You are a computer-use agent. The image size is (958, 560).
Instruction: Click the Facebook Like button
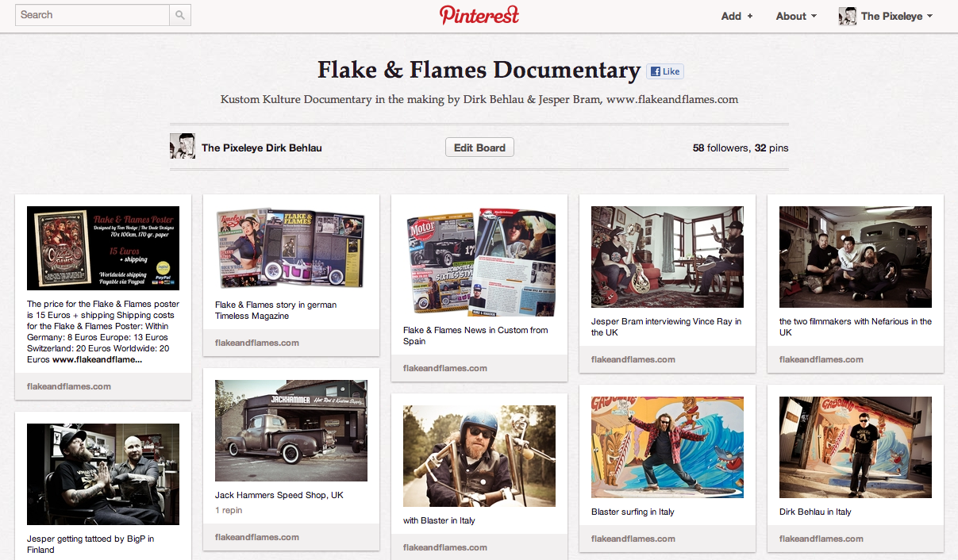coord(664,71)
